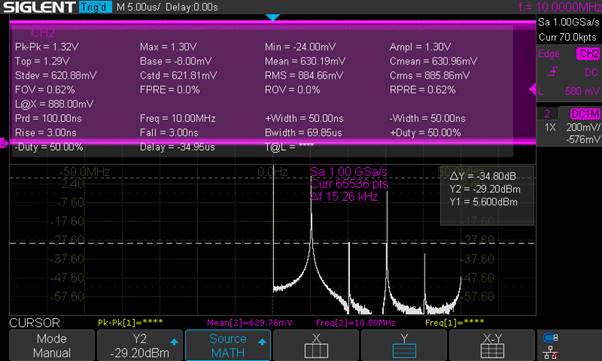Click the LAN network status icon
This screenshot has height=361, width=602.
point(551,353)
